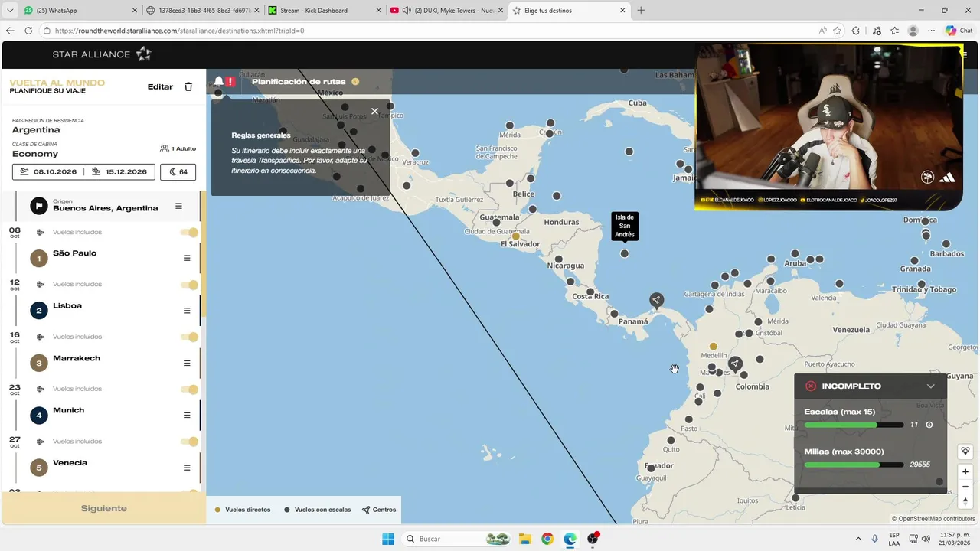Collapse the INCOMPLETO status panel

pos(930,386)
